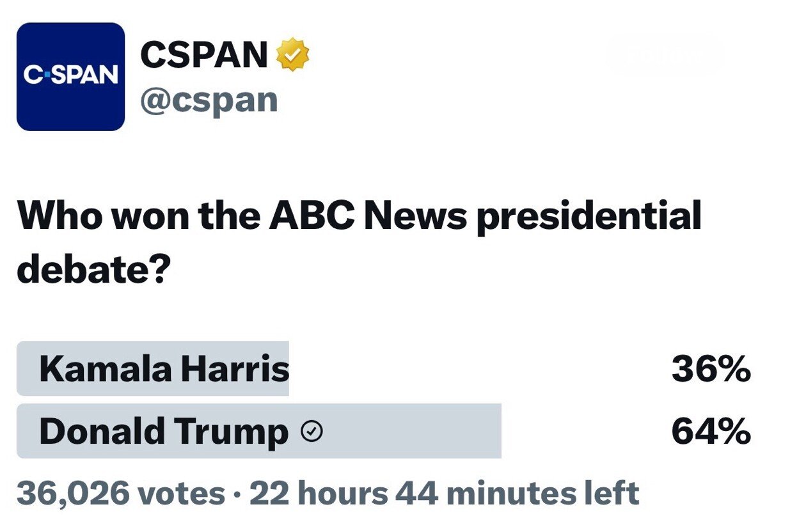This screenshot has height=532, width=790.
Task: Click the words 'ABC News' in the poll question
Action: pyautogui.click(x=368, y=216)
